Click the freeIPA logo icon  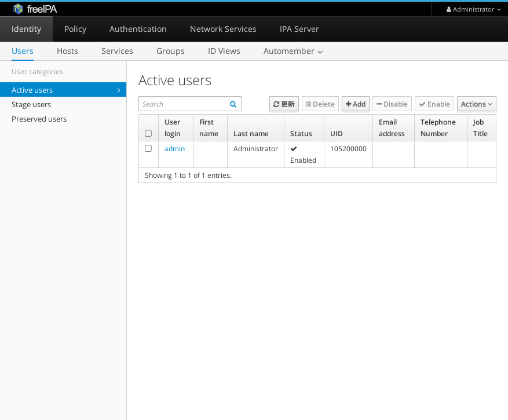pos(18,9)
